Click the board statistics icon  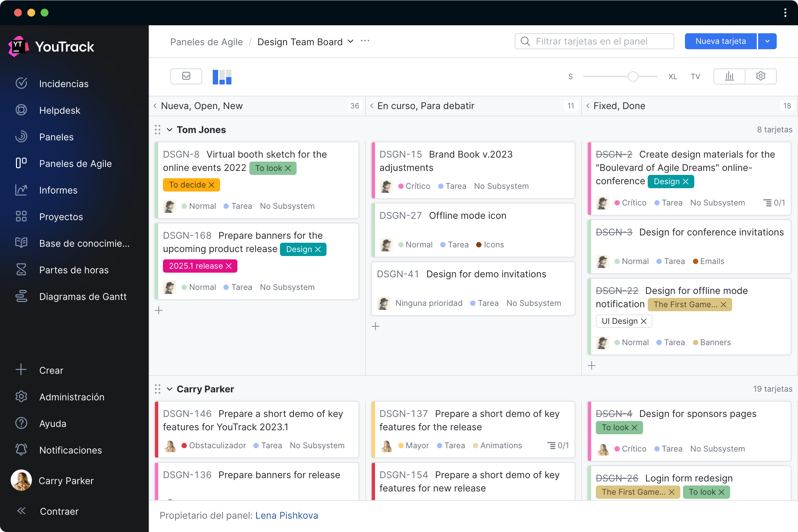pos(730,76)
